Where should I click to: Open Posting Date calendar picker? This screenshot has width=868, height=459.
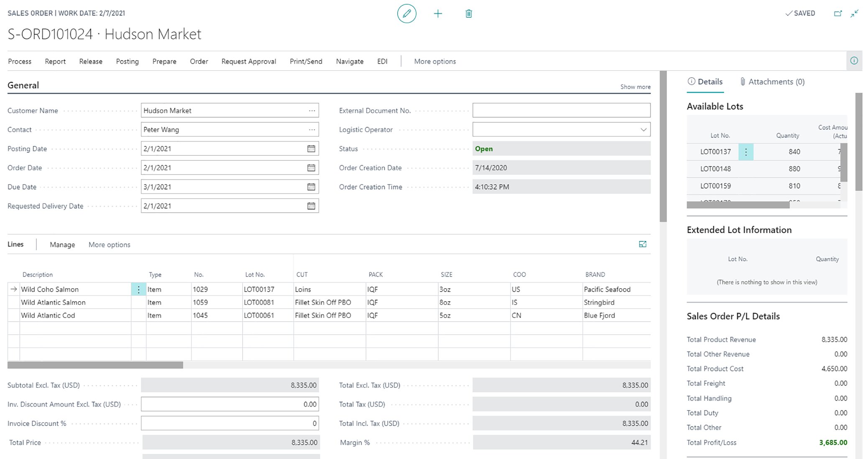311,149
